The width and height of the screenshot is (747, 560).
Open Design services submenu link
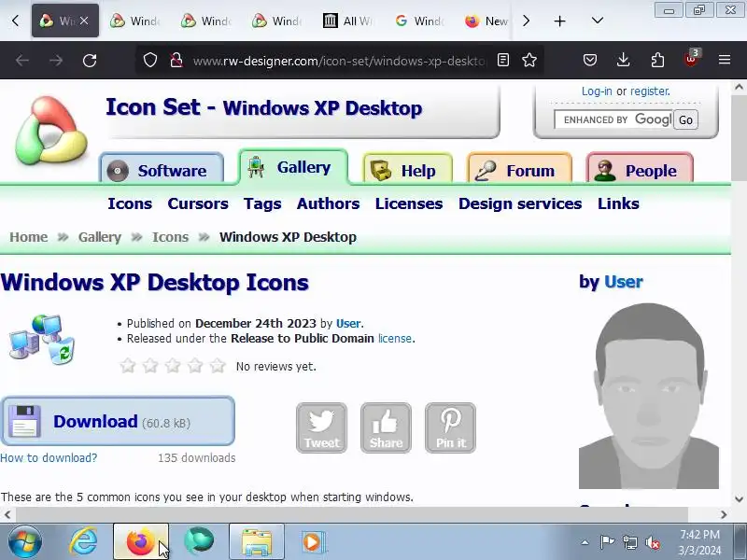(520, 203)
